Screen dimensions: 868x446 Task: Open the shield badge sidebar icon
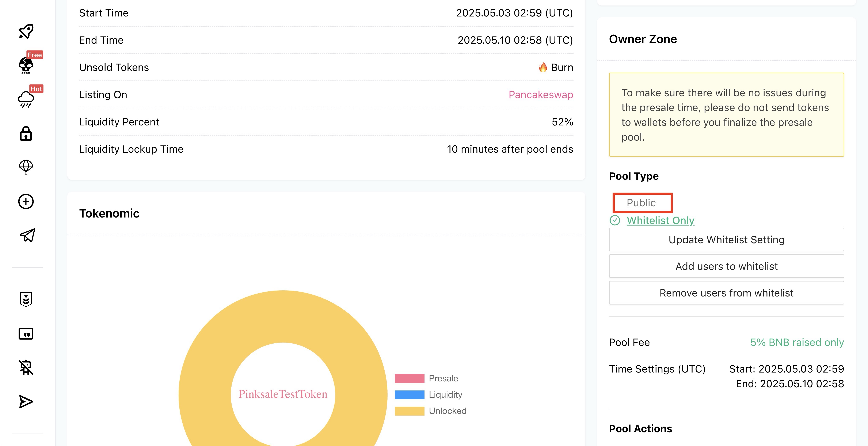coord(26,299)
